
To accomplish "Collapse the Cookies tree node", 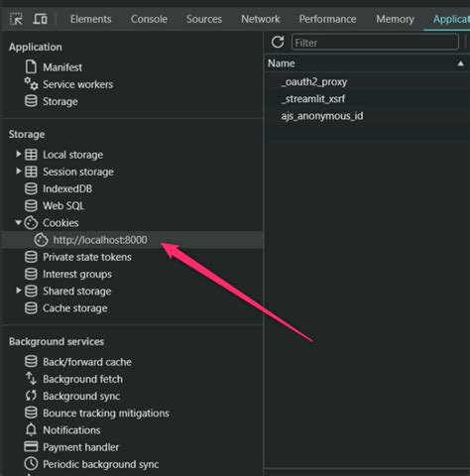I will [19, 222].
